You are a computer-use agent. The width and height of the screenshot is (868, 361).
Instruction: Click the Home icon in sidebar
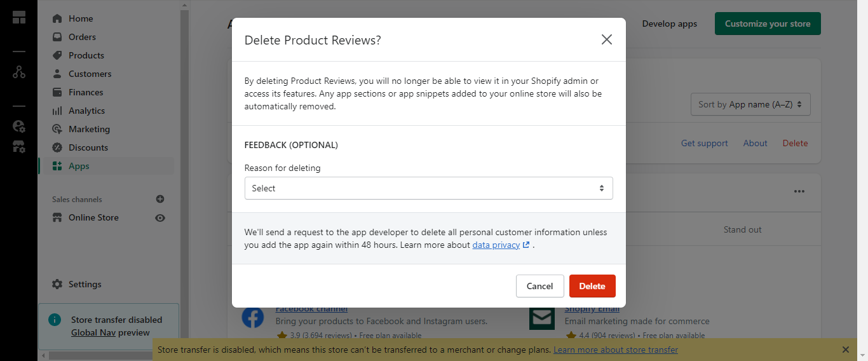tap(57, 18)
